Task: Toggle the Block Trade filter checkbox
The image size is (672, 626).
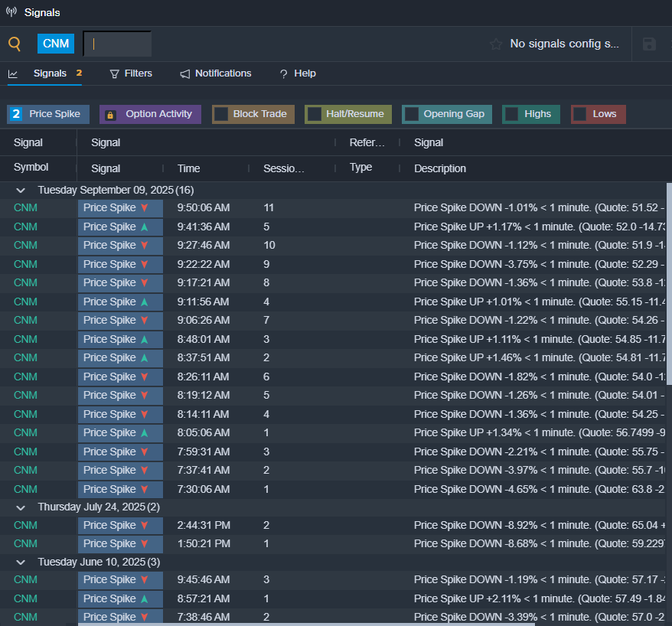Action: (221, 114)
